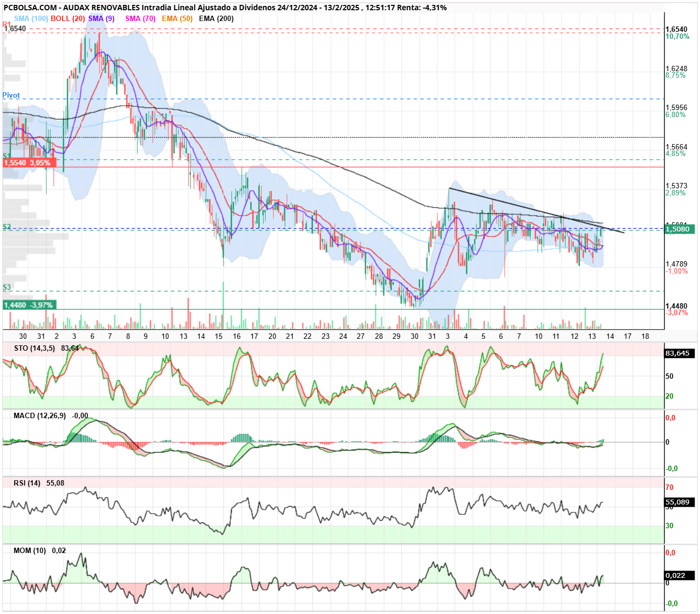Click the BOLL (20) legend label
The image size is (700, 614).
67,18
